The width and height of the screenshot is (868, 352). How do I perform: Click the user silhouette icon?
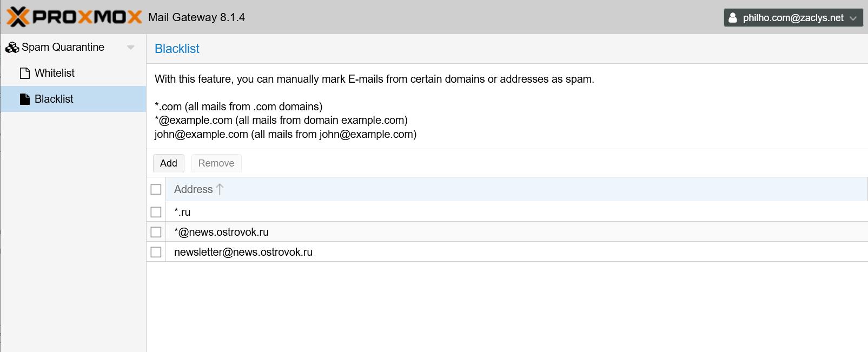tap(733, 18)
